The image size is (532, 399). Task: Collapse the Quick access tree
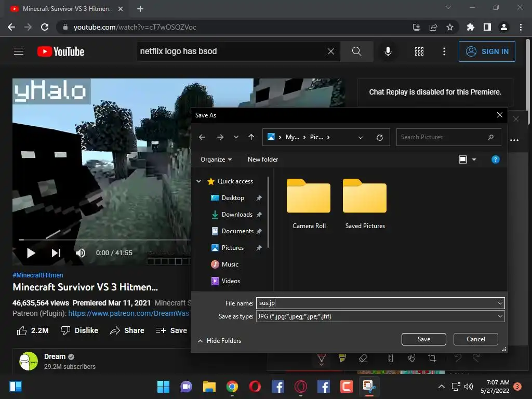tap(199, 181)
